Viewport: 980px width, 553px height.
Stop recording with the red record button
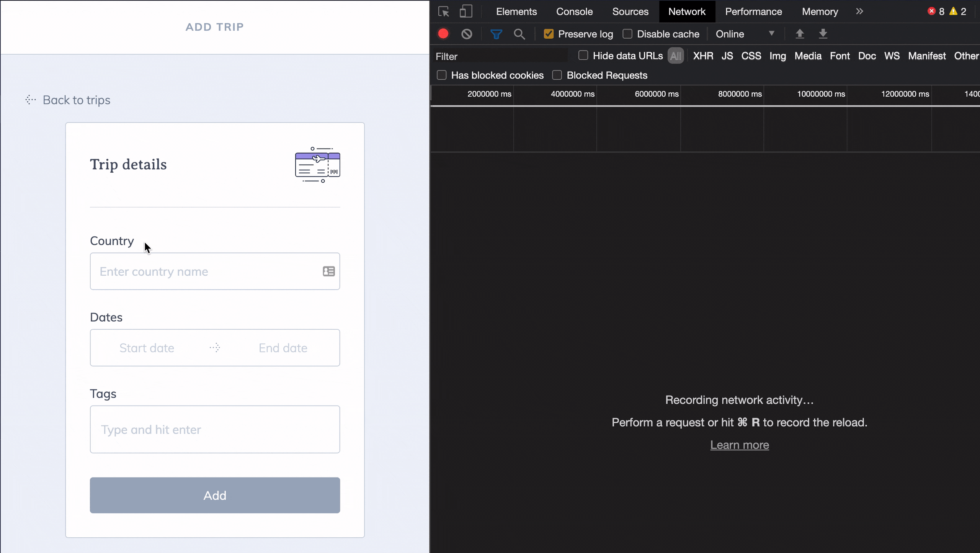click(x=443, y=34)
